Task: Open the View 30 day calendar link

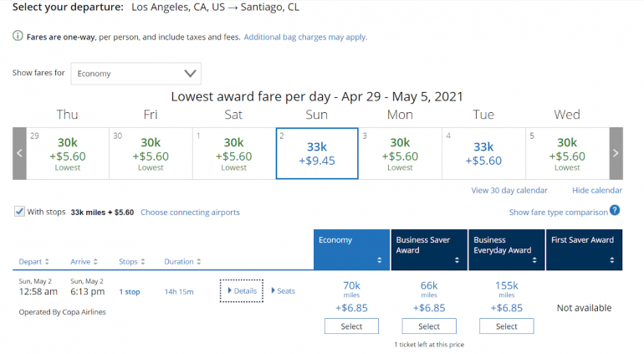Action: [509, 191]
